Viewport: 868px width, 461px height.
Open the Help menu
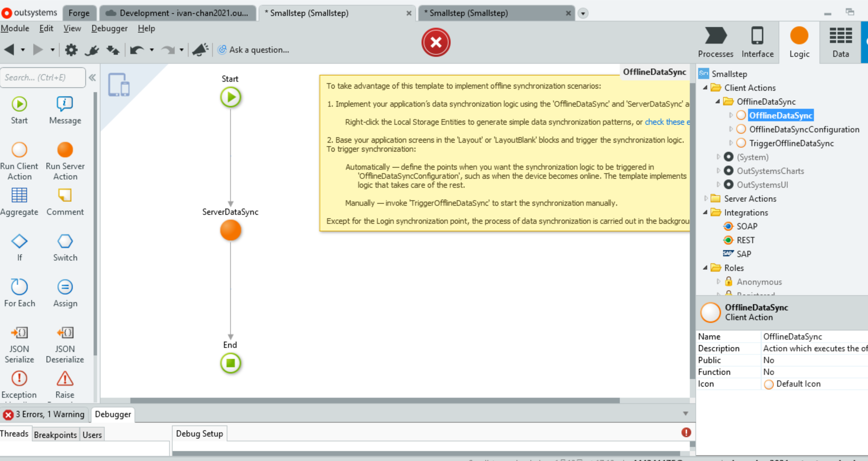(147, 29)
